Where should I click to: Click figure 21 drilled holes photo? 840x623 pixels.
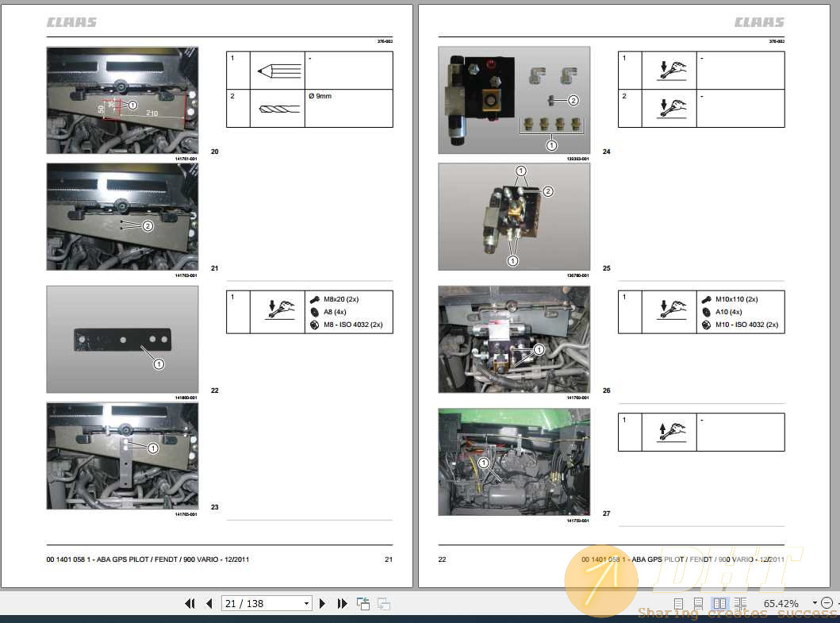coord(123,217)
